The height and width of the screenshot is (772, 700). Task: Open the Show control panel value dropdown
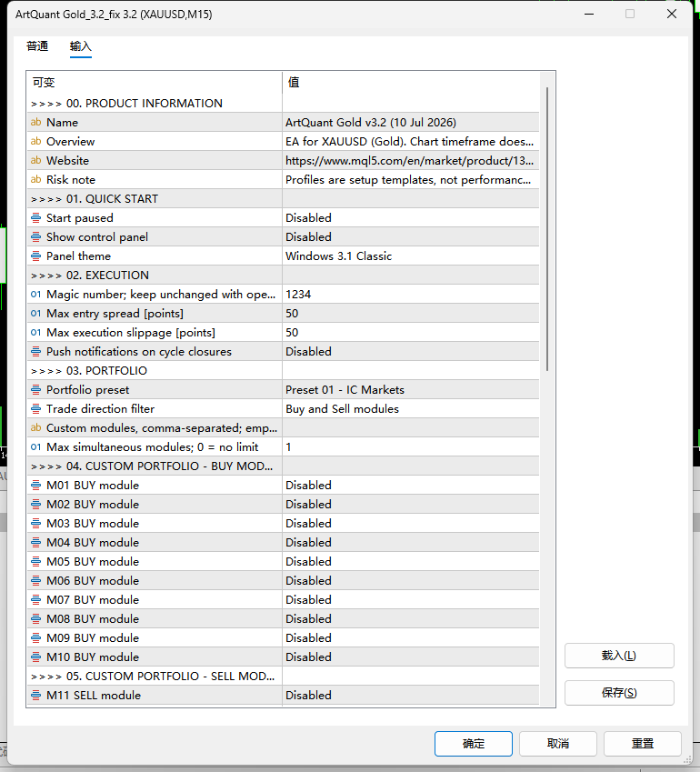411,236
